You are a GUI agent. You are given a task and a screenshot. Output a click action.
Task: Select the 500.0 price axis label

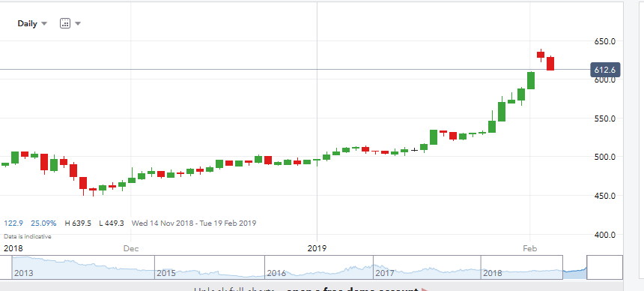coord(604,157)
